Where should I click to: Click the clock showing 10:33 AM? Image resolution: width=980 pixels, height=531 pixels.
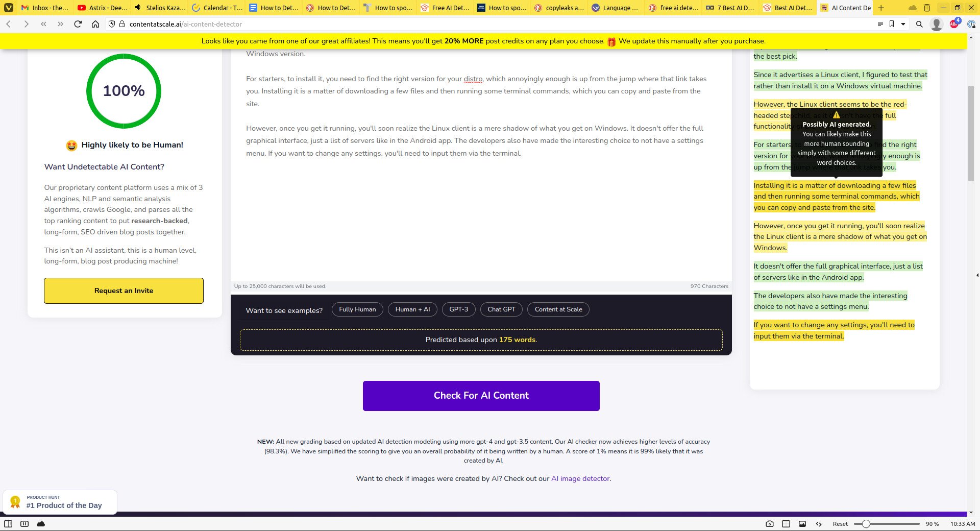(963, 524)
